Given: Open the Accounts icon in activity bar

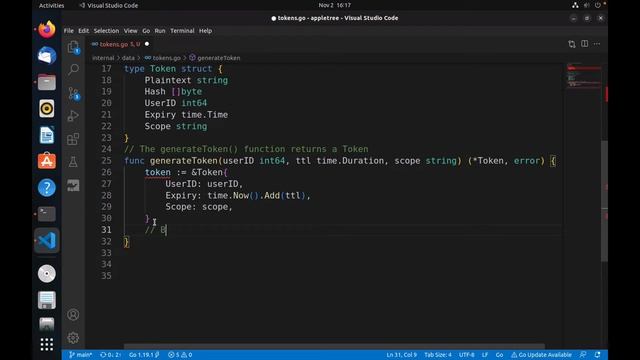Looking at the screenshot, I should click(x=73, y=315).
